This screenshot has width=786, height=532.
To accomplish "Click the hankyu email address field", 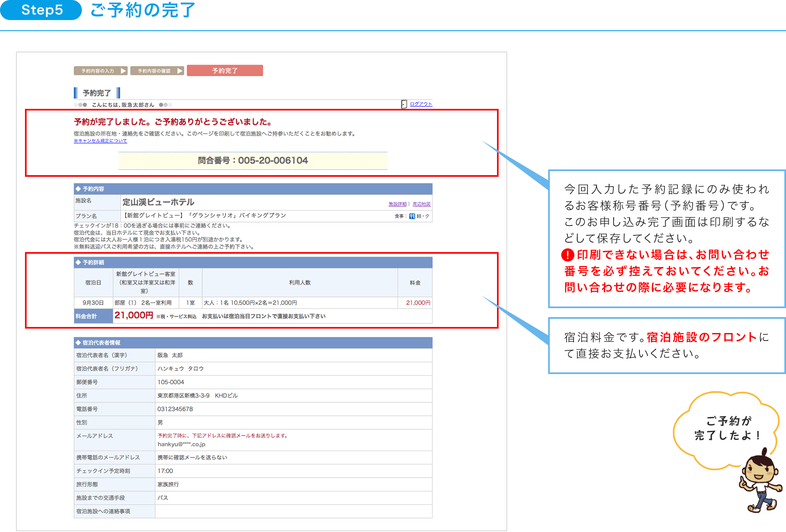I will pyautogui.click(x=181, y=444).
